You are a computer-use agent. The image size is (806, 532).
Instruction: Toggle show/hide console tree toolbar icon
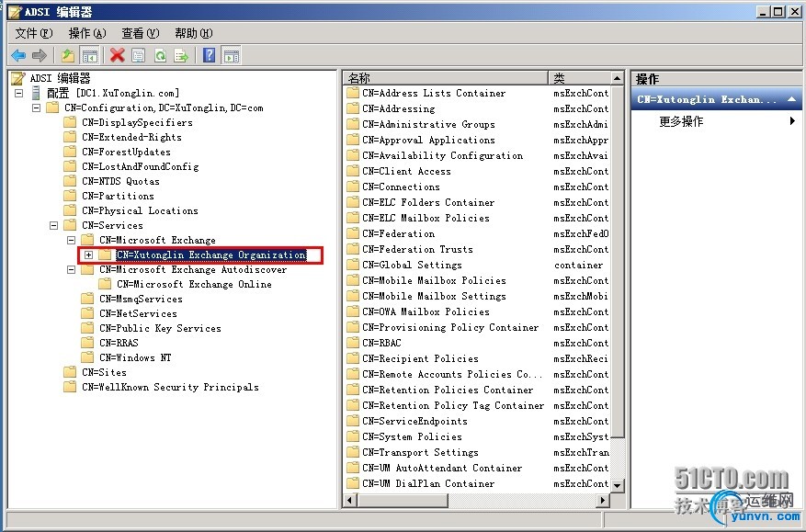point(89,55)
